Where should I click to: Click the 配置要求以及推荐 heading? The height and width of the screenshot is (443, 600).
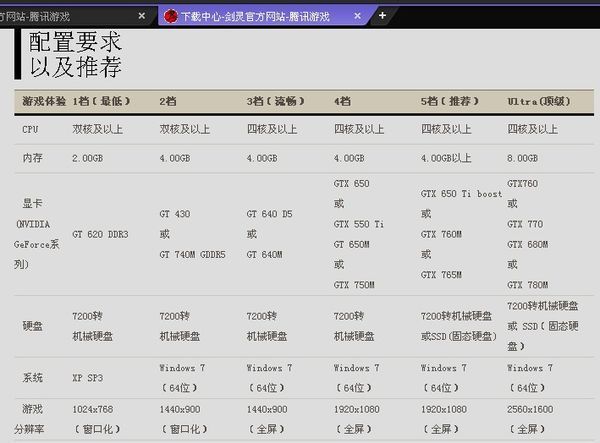point(75,55)
